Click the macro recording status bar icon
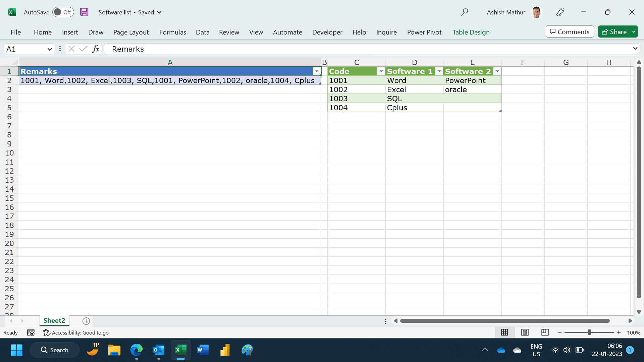 31,333
